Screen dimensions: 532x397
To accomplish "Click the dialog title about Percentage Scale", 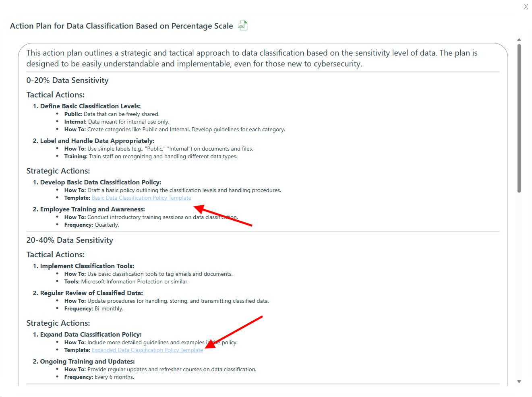I will (121, 26).
